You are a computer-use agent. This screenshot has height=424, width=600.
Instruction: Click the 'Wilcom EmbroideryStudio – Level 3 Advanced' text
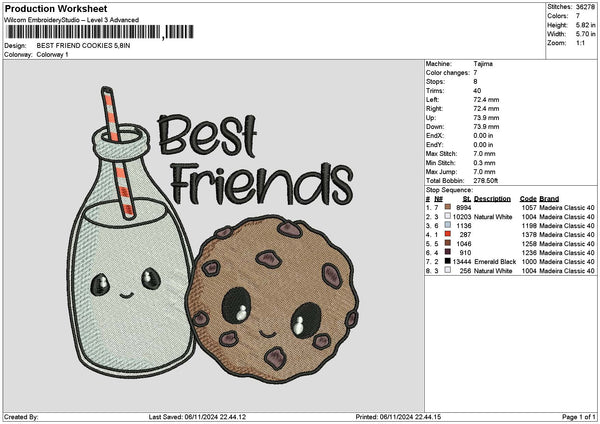tap(71, 20)
